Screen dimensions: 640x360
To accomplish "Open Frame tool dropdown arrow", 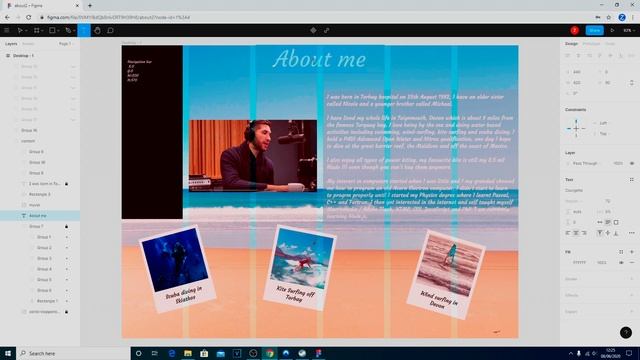I will [42, 31].
